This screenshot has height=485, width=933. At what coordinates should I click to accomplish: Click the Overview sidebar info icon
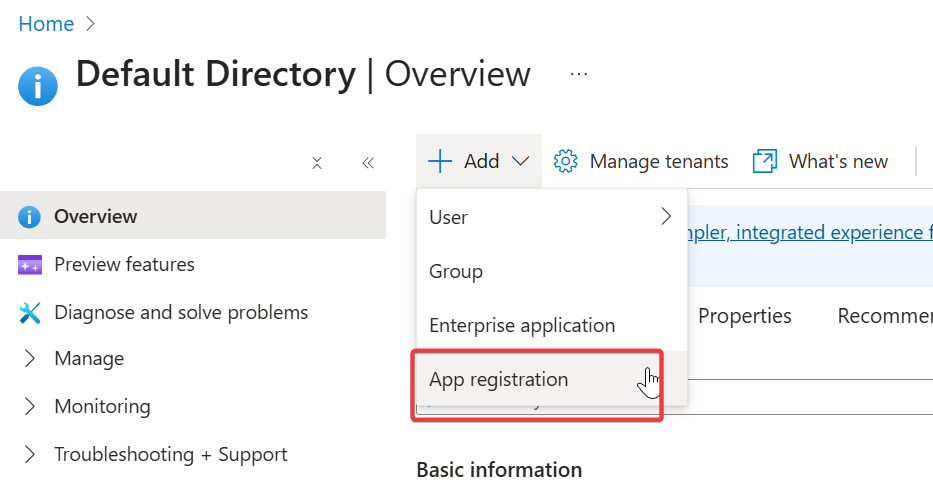[x=29, y=217]
